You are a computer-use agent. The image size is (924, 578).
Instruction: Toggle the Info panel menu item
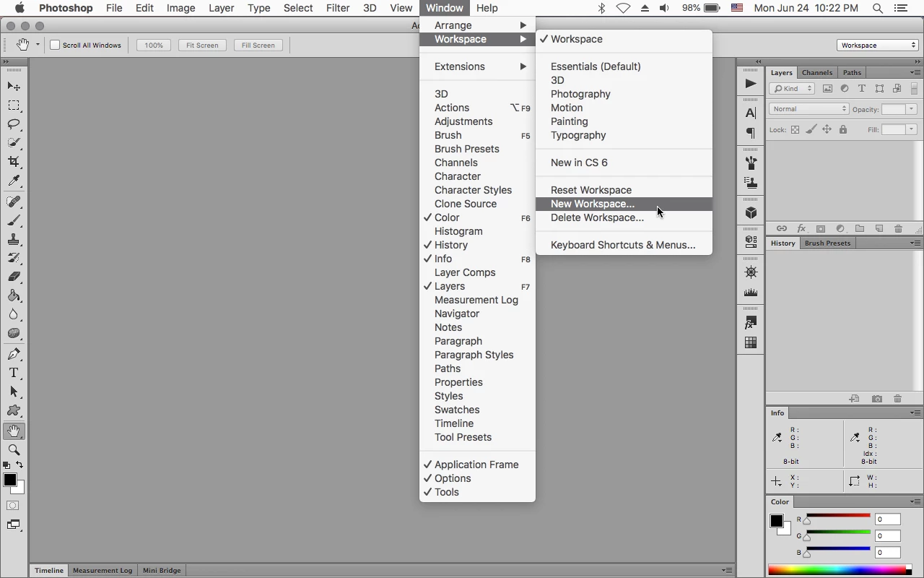[x=477, y=259]
